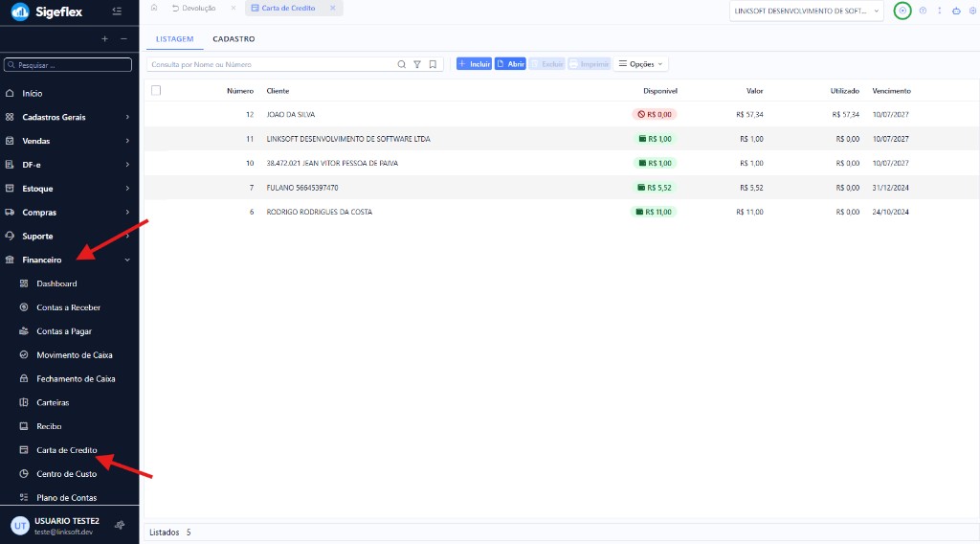Screen dimensions: 980x544
Task: Open the Opções dropdown
Action: click(640, 64)
